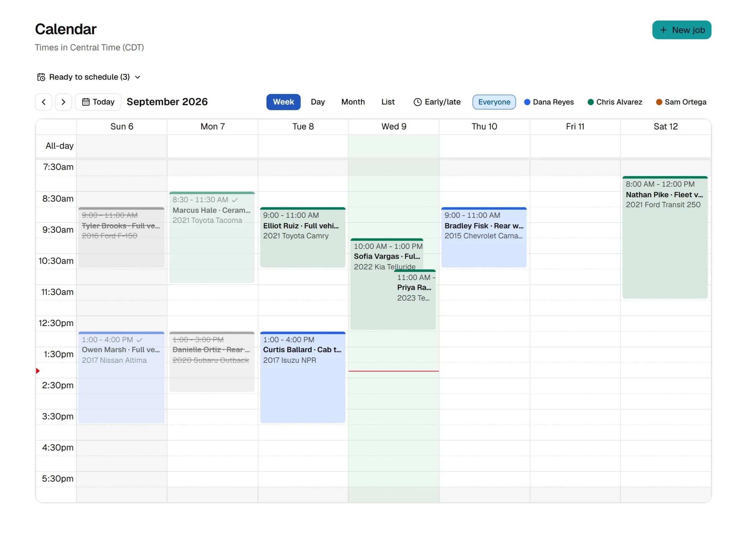Click Dana Reyes blue color dot
Image resolution: width=747 pixels, height=560 pixels.
click(527, 102)
